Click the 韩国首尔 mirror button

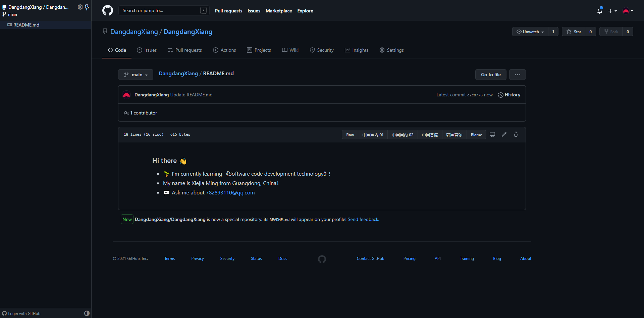pos(454,135)
